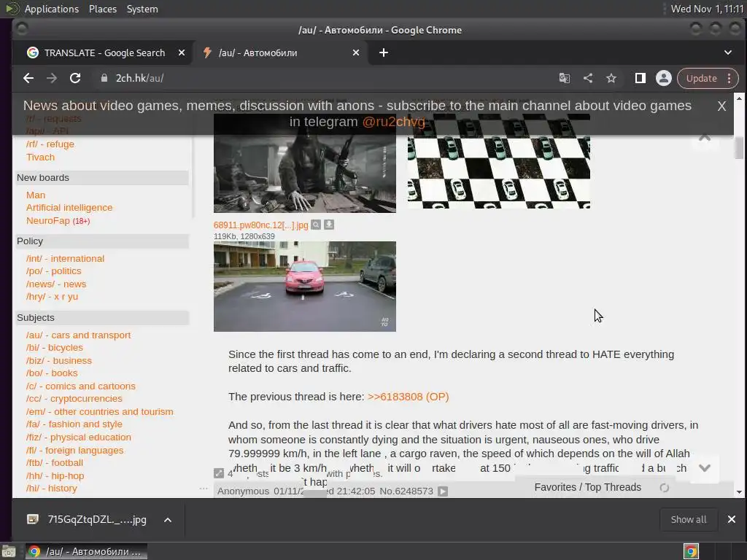Toggle the Chrome side panel

[640, 78]
